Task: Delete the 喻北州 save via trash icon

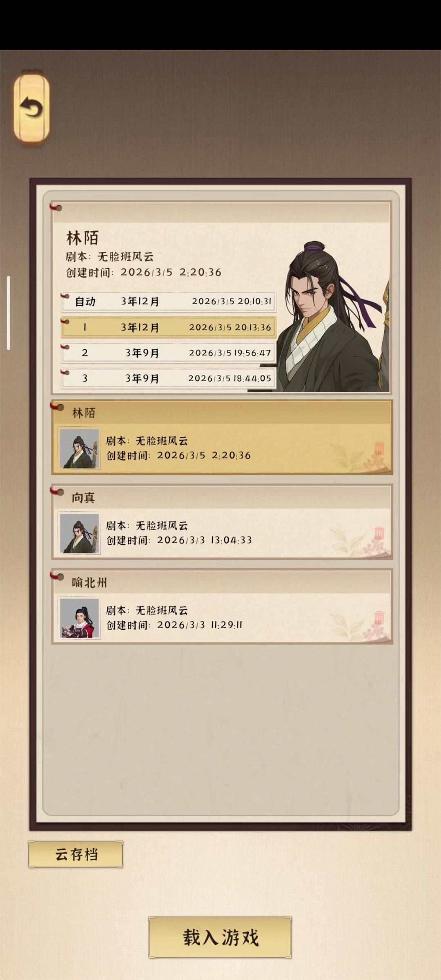Action: 379,618
